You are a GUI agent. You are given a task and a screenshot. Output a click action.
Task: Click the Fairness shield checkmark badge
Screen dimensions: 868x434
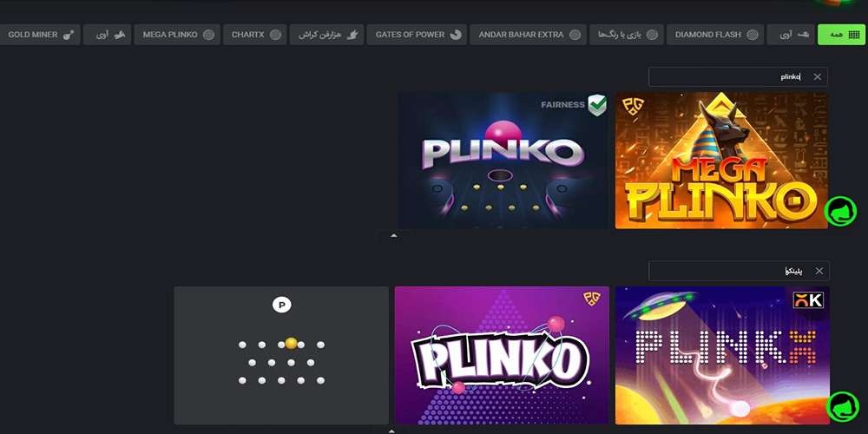(x=597, y=105)
